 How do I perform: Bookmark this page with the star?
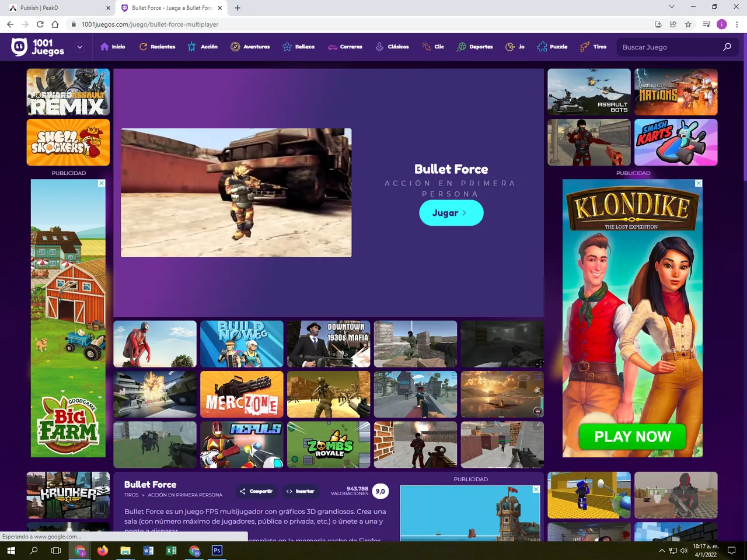click(x=688, y=24)
